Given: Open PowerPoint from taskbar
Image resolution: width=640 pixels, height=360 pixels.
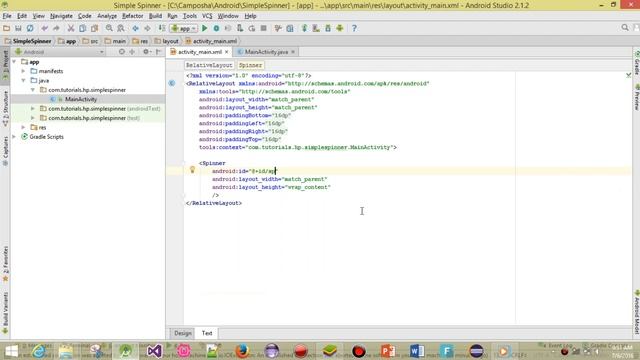Looking at the screenshot, I should 388,351.
